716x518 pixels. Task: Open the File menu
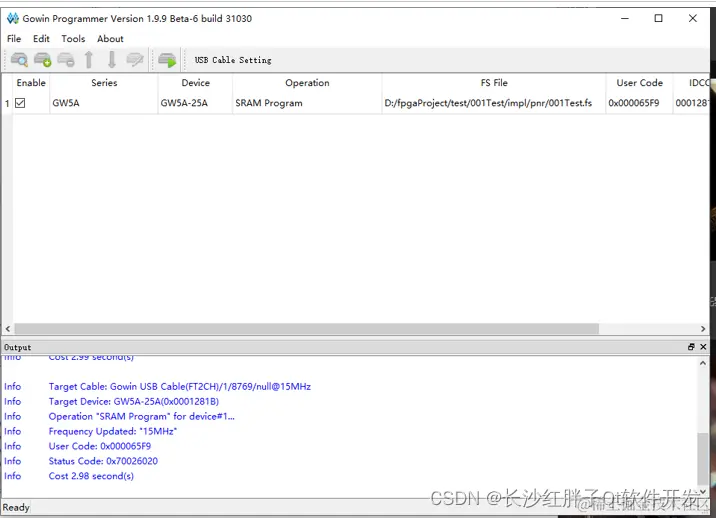(14, 39)
